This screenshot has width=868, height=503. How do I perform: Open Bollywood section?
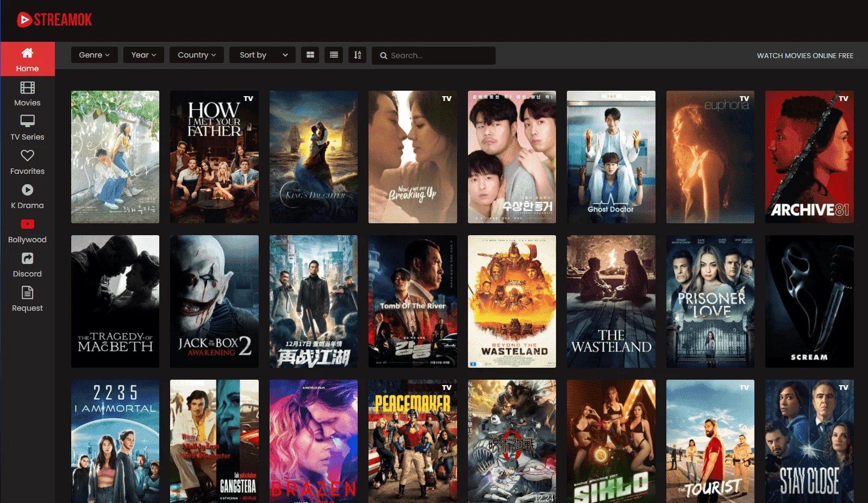(27, 231)
